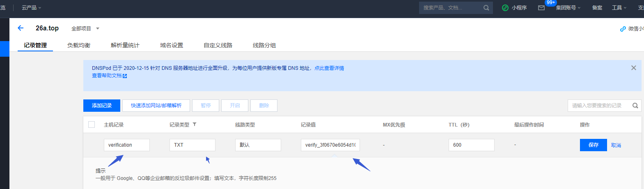644x189 pixels.
Task: Click 快速添加网站/邮箱解析 button
Action: 156,106
